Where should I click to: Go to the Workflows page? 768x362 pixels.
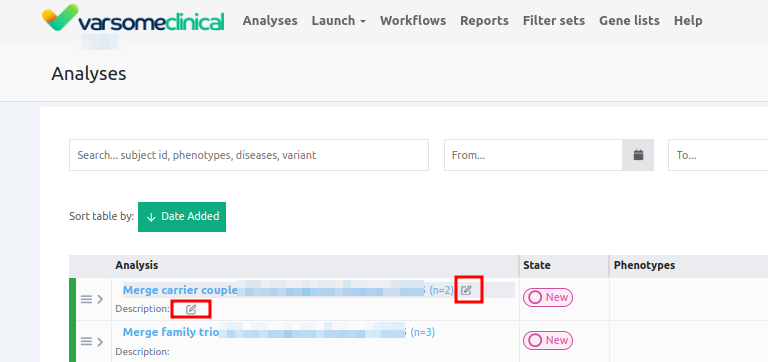pyautogui.click(x=413, y=21)
